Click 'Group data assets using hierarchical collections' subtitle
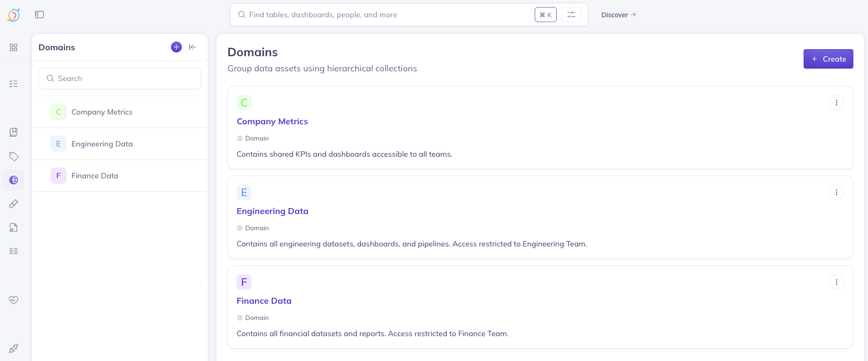868x361 pixels. [322, 69]
